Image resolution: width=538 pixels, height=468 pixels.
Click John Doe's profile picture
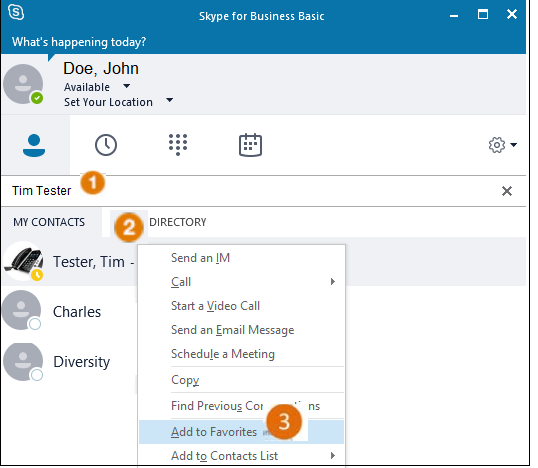pos(23,84)
